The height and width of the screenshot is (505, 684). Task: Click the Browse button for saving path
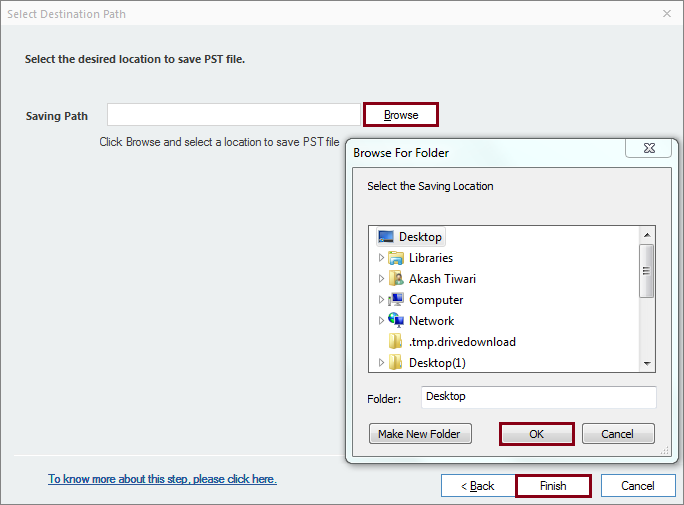pyautogui.click(x=401, y=115)
